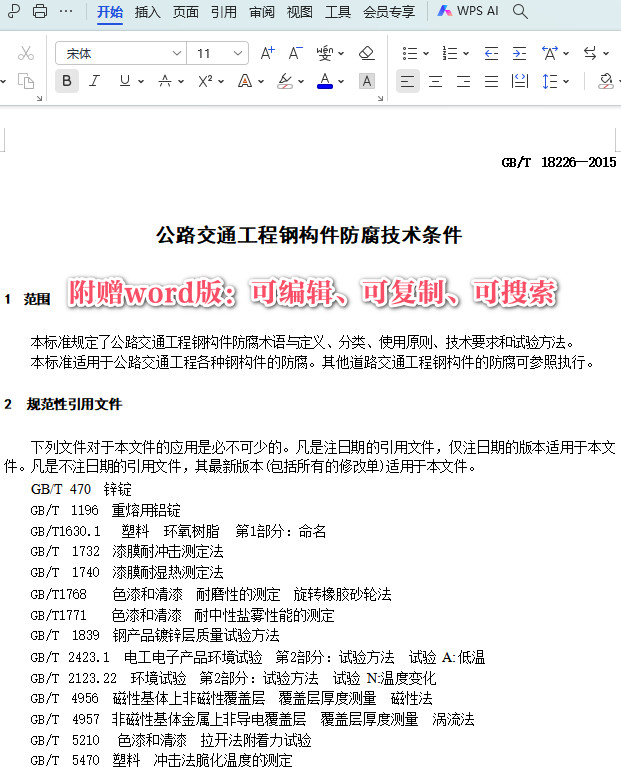Switch to the 页面 tab
Screen dimensions: 621x767
click(186, 11)
